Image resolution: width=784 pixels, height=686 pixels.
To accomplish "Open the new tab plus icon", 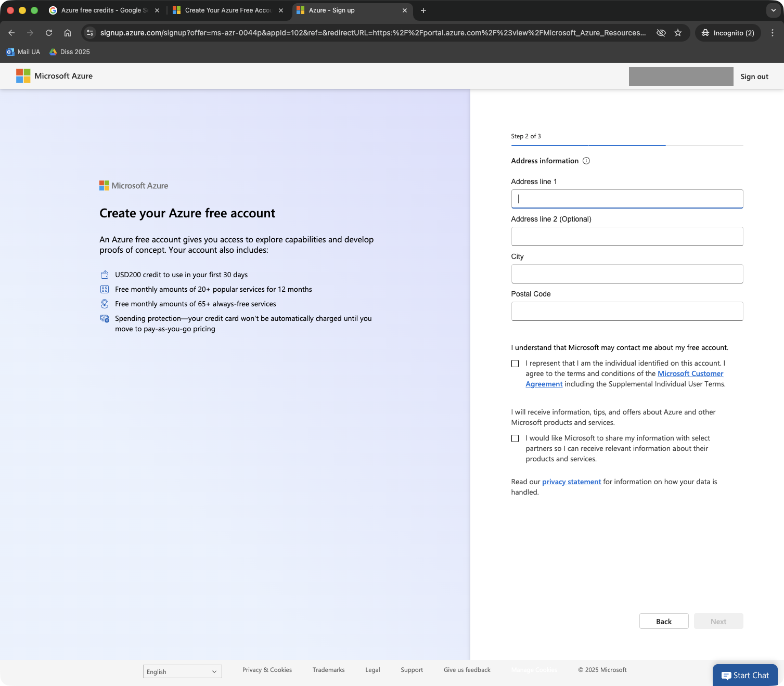I will (x=423, y=10).
